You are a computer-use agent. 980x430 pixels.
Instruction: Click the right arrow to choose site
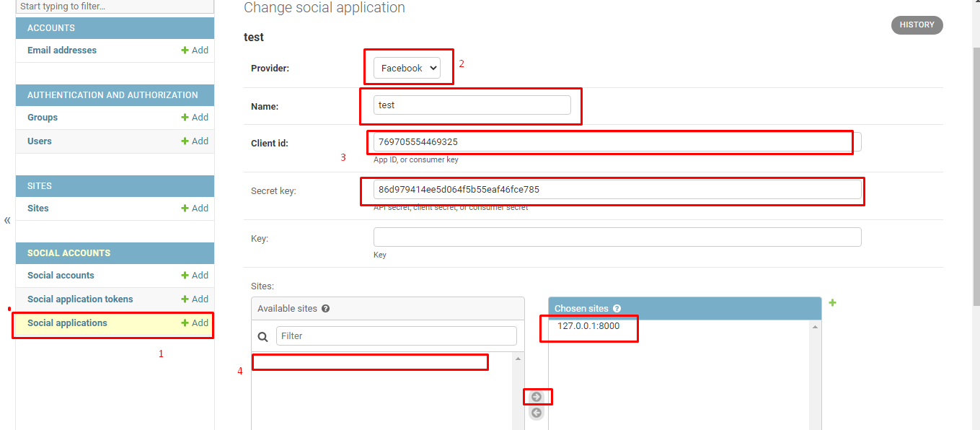point(536,397)
